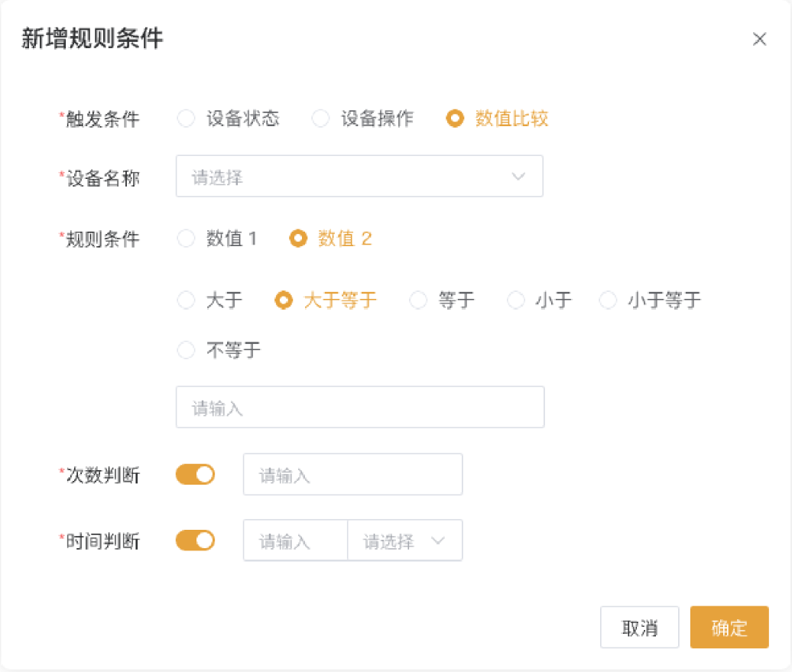Select 数值 2 rule condition
This screenshot has width=792, height=672.
pos(298,239)
